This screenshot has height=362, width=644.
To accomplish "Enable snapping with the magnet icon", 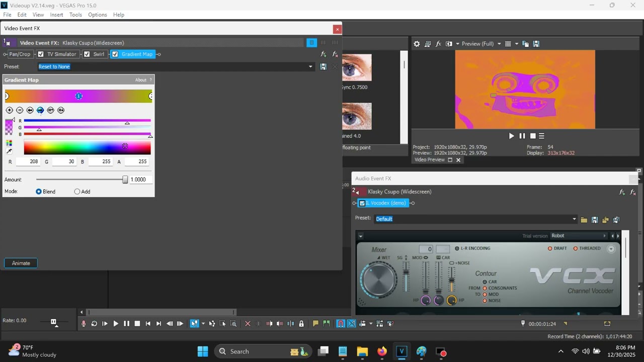I will 341,324.
